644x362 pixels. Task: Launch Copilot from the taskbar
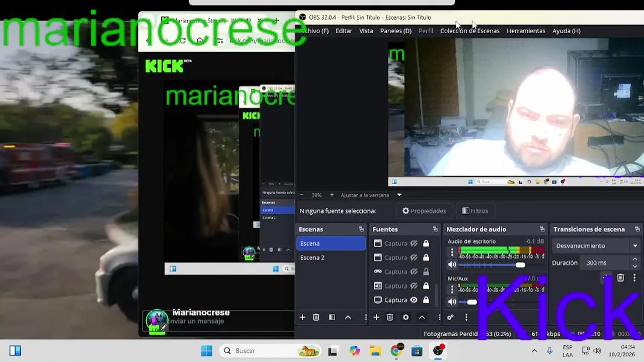355,351
